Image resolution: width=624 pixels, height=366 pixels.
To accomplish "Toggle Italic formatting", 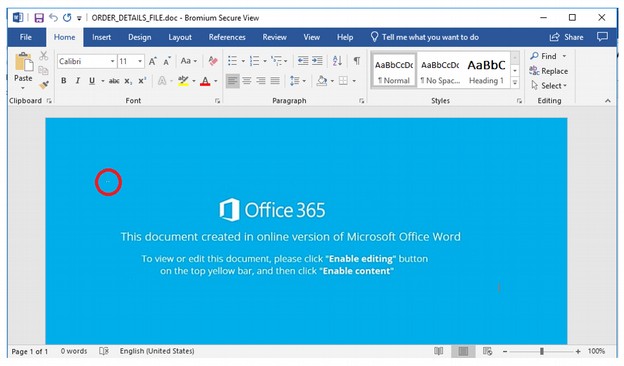I will click(x=78, y=81).
